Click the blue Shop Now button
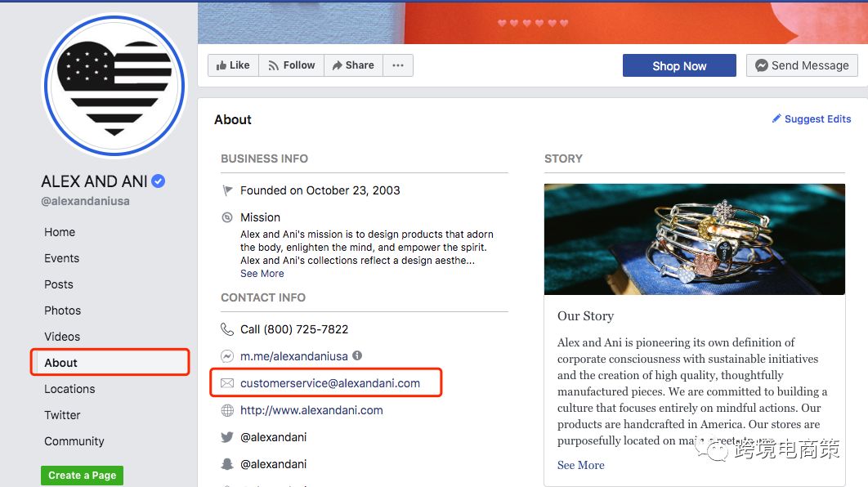Screen dimensions: 868x487 click(679, 66)
